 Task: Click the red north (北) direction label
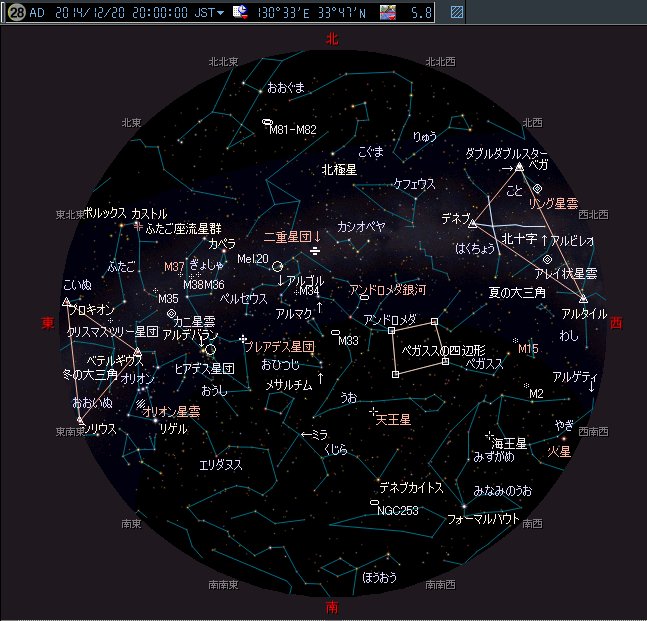(332, 39)
